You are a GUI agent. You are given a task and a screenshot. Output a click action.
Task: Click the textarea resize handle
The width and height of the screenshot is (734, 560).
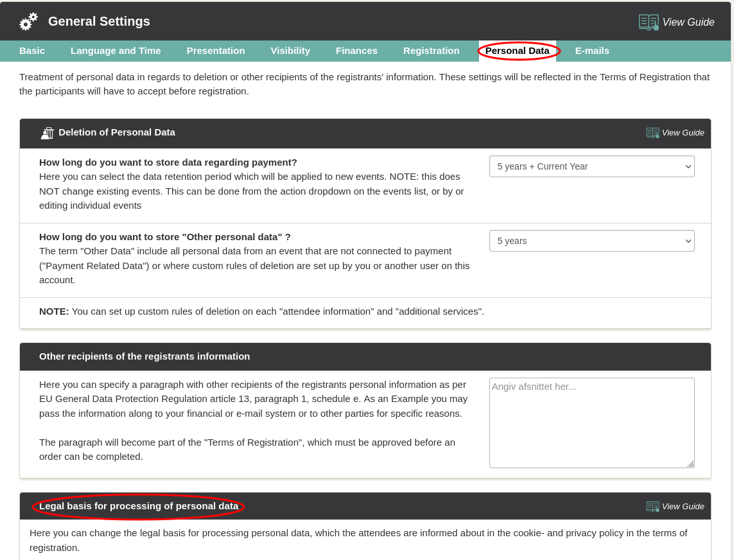[690, 464]
